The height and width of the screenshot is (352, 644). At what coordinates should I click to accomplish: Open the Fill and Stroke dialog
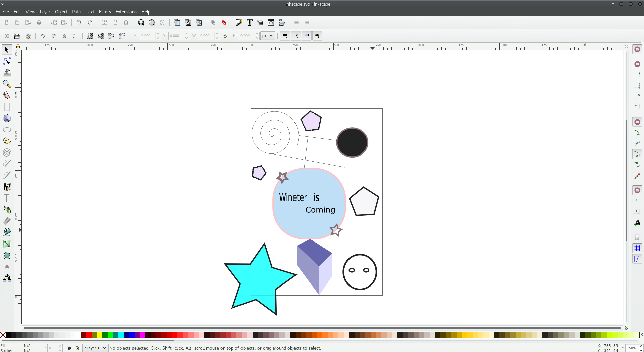click(x=238, y=23)
